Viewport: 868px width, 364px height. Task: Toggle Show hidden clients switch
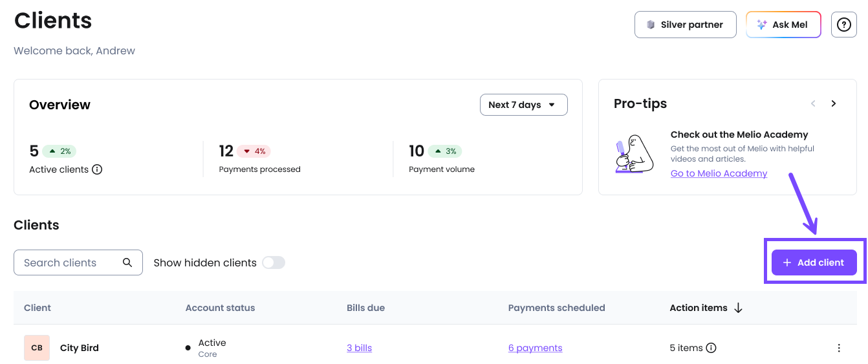pyautogui.click(x=274, y=262)
